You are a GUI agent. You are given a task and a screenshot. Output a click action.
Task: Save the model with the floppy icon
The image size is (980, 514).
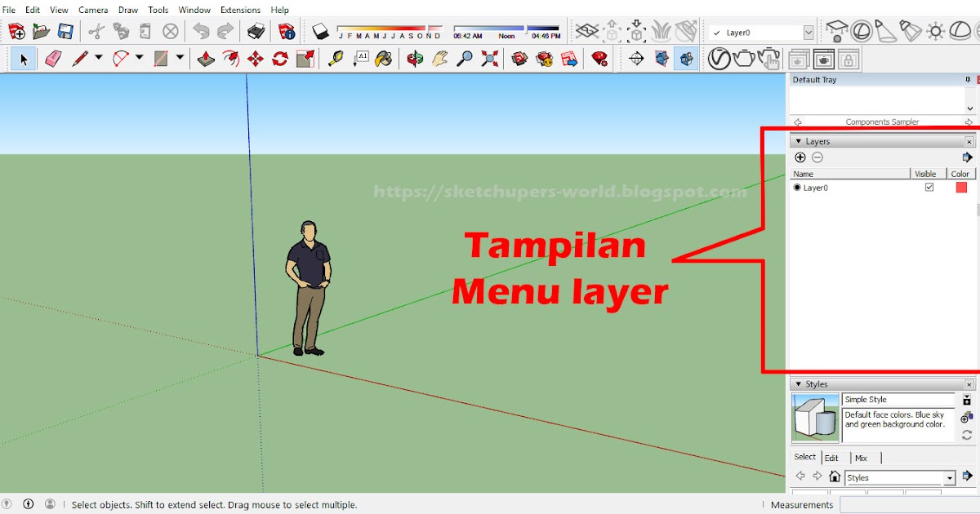(x=65, y=32)
